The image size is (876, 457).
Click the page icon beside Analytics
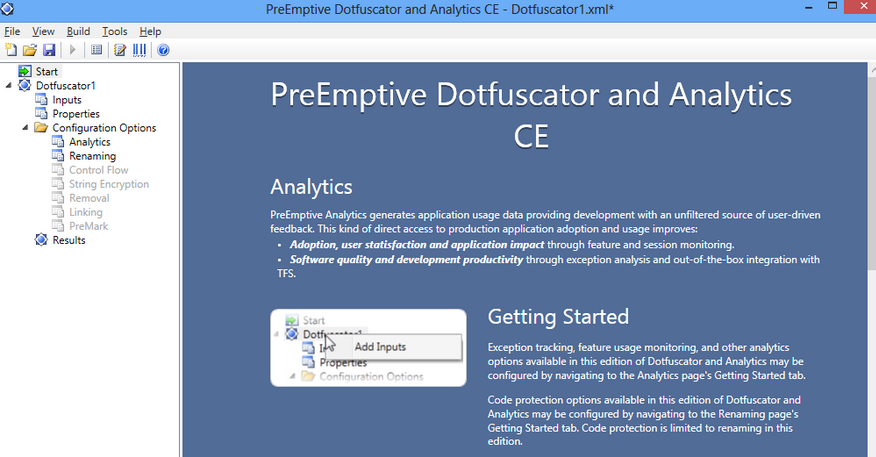tap(58, 141)
